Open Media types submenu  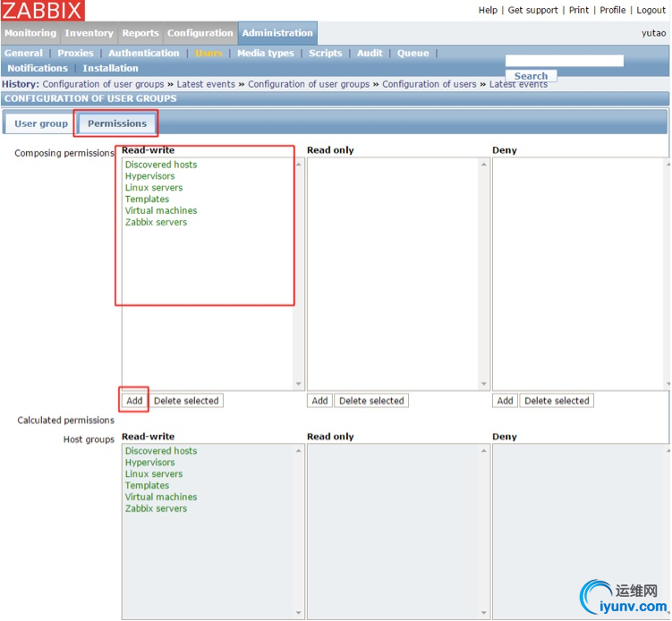tap(265, 53)
